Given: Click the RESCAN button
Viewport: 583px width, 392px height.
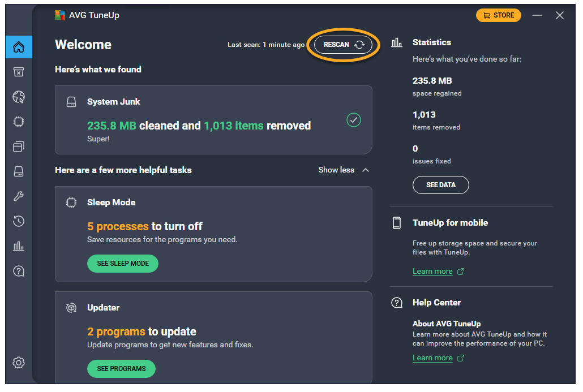Looking at the screenshot, I should tap(343, 45).
